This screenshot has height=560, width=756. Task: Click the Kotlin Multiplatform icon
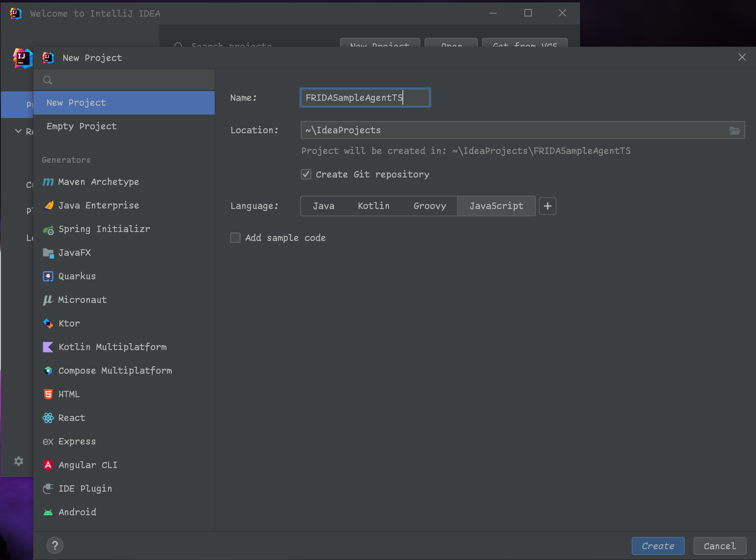[48, 347]
